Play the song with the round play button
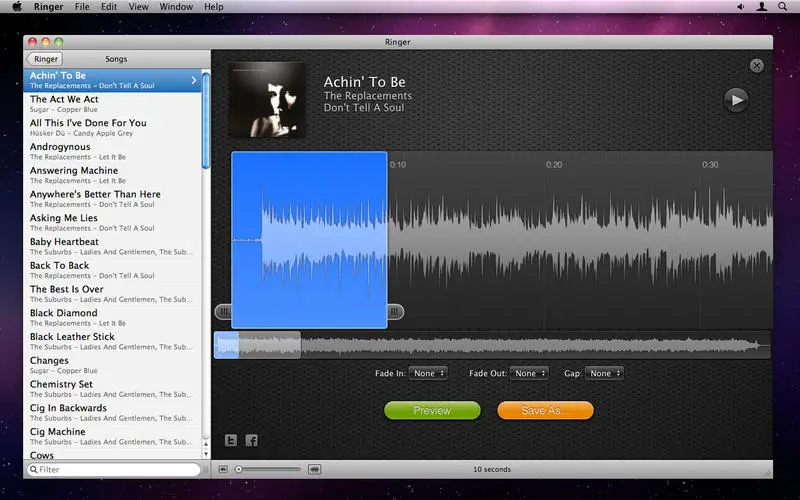Screen dimensions: 800x500 [x=736, y=100]
